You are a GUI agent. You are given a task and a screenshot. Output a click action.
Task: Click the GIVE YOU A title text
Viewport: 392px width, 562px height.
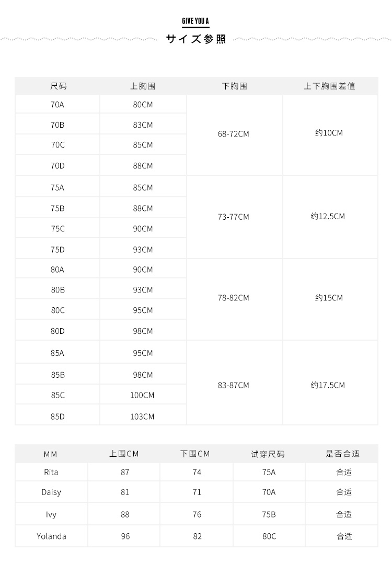pyautogui.click(x=195, y=21)
